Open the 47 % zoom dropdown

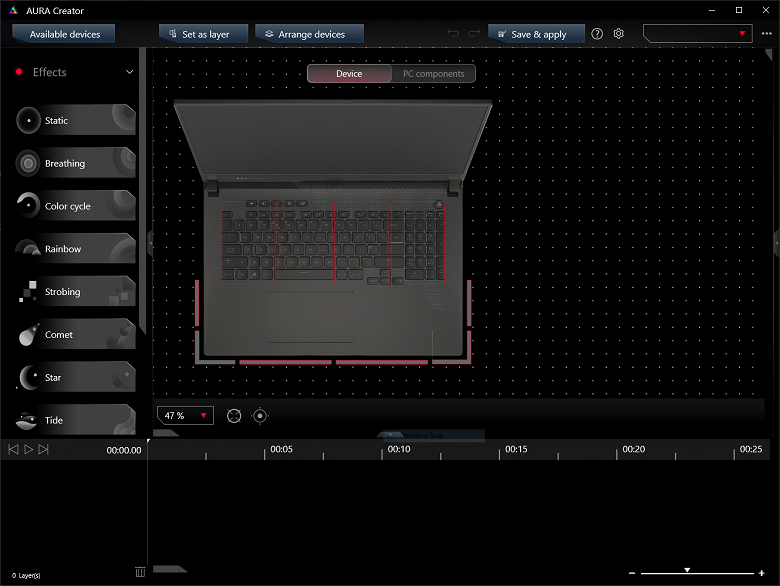click(x=186, y=415)
